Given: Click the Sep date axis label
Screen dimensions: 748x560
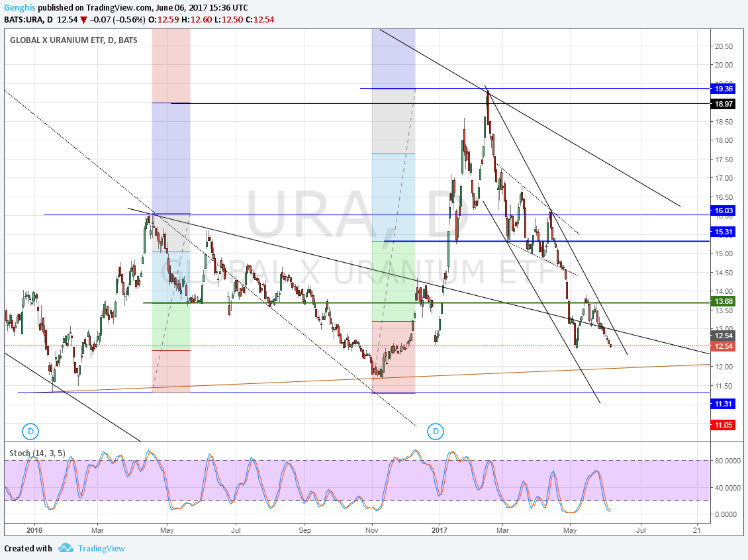Looking at the screenshot, I should (304, 530).
